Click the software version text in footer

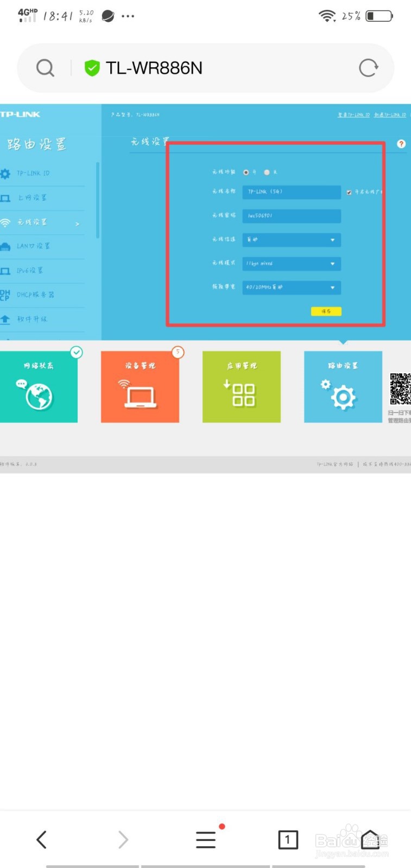(18, 464)
